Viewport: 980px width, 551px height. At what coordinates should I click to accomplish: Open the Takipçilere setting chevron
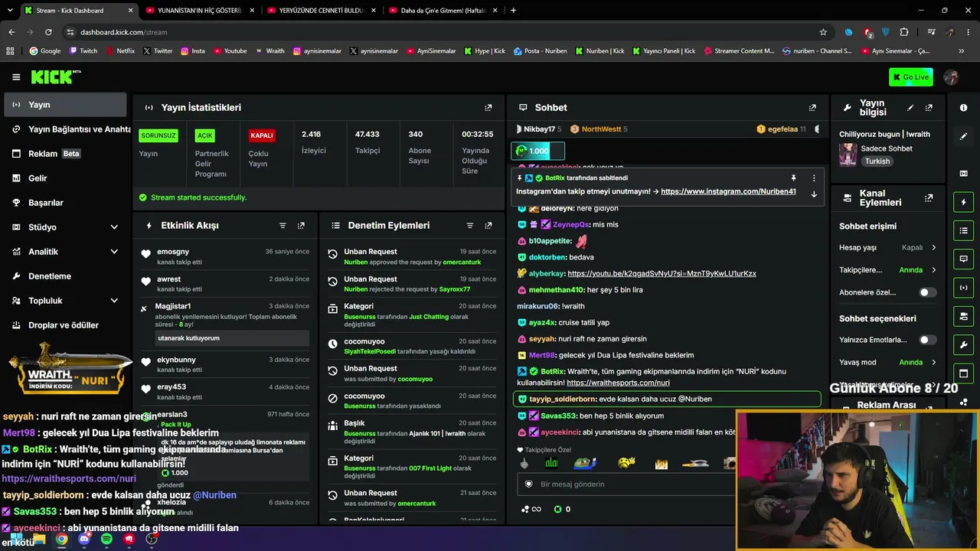[933, 270]
